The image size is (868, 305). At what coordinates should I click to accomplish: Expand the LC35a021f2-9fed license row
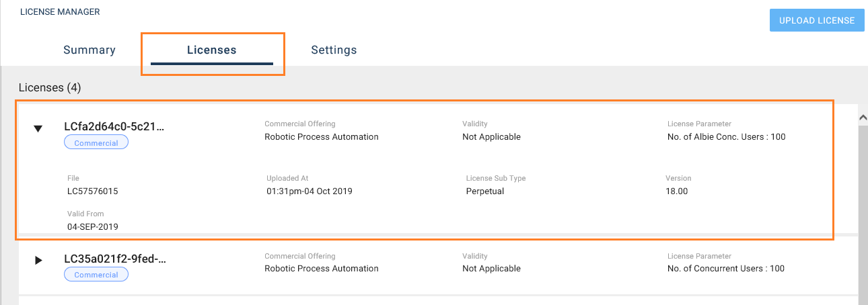(38, 260)
